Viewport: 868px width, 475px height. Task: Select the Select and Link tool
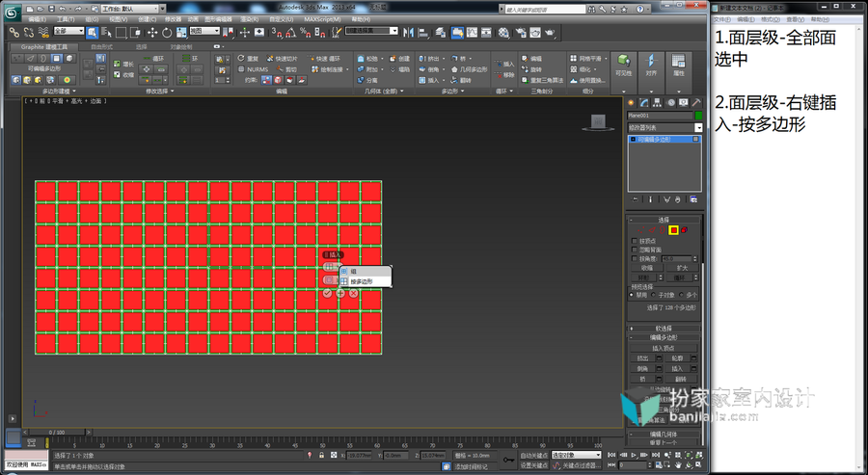pos(14,33)
